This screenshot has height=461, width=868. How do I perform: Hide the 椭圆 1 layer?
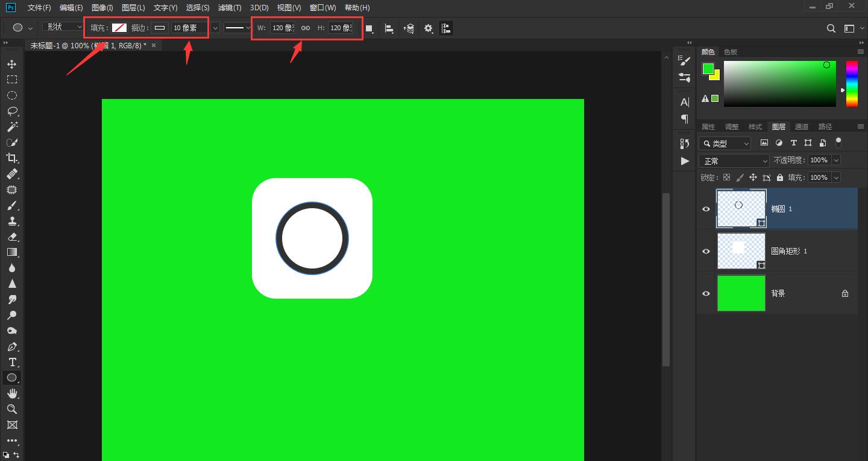(x=706, y=209)
